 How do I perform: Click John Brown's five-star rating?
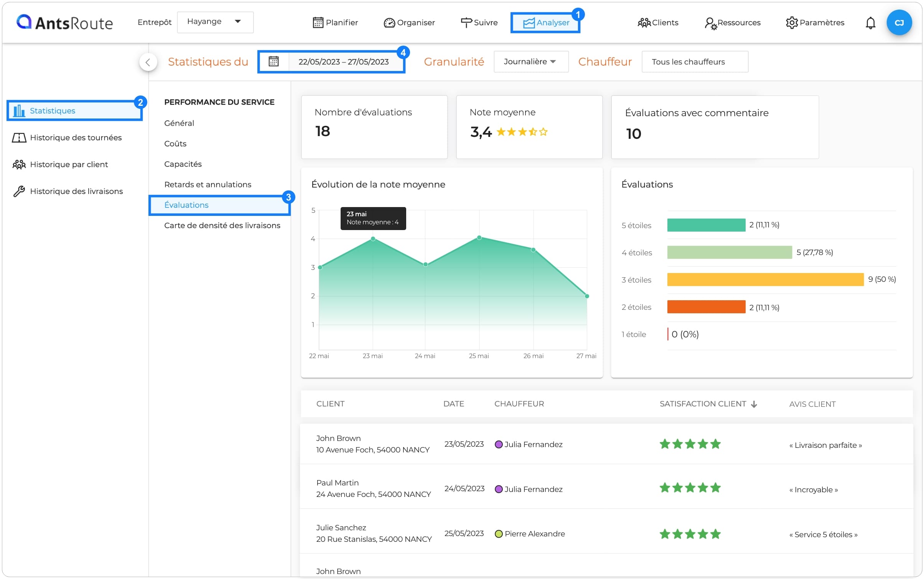[x=690, y=444]
